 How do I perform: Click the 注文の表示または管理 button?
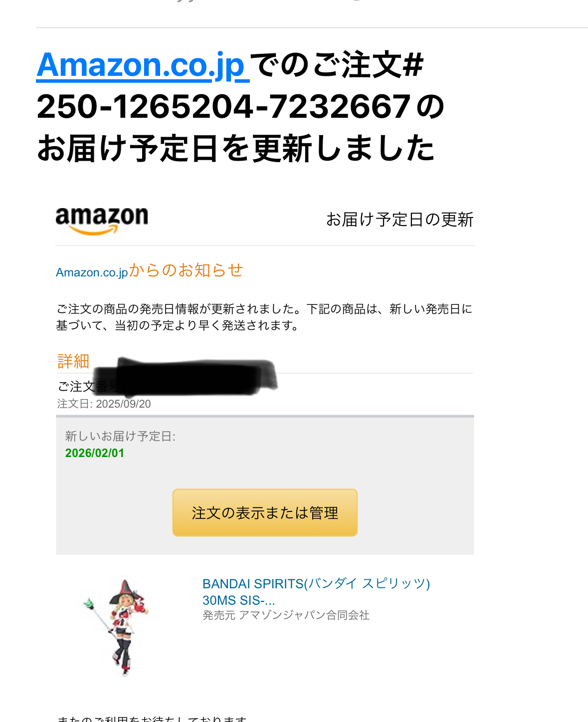point(265,513)
